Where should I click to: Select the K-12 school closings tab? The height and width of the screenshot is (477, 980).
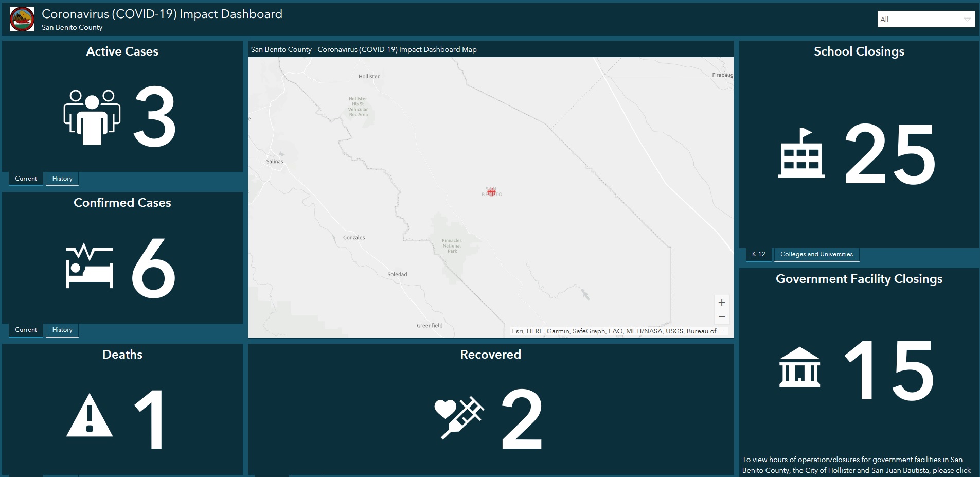tap(758, 254)
